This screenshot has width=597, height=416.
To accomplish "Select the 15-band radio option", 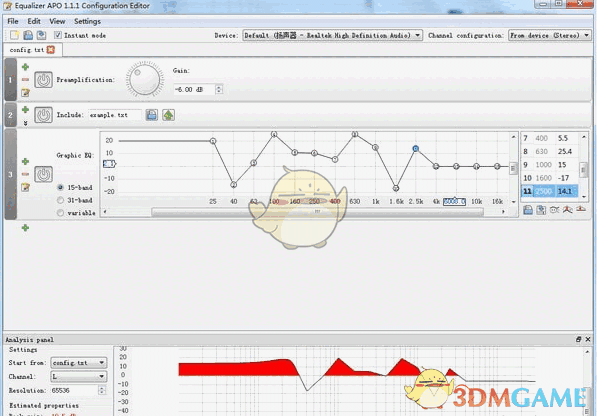I will [60, 188].
